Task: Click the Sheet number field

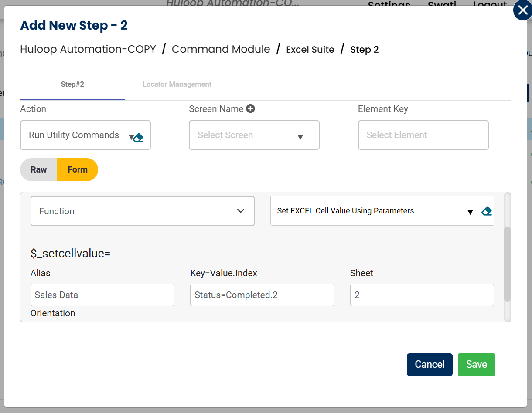Action: tap(422, 295)
